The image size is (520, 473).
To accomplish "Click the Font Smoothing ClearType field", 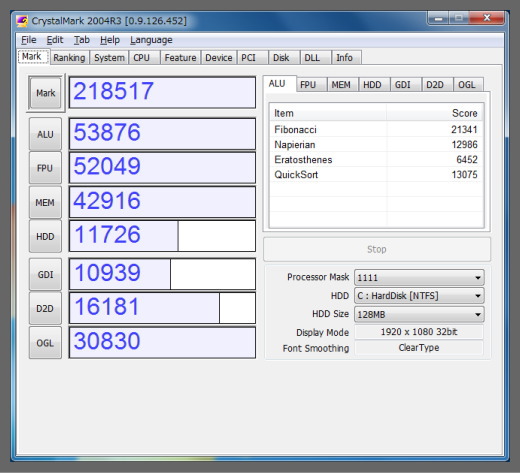I will (x=419, y=348).
